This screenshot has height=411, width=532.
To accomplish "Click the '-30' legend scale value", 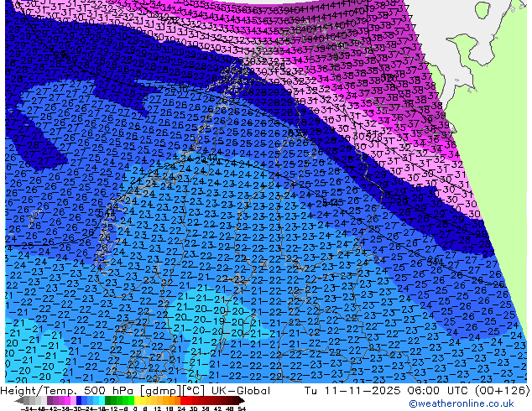I will [x=76, y=409].
